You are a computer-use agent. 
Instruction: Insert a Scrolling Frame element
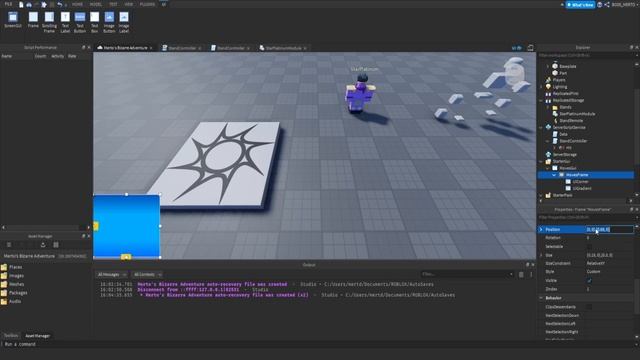(49, 22)
